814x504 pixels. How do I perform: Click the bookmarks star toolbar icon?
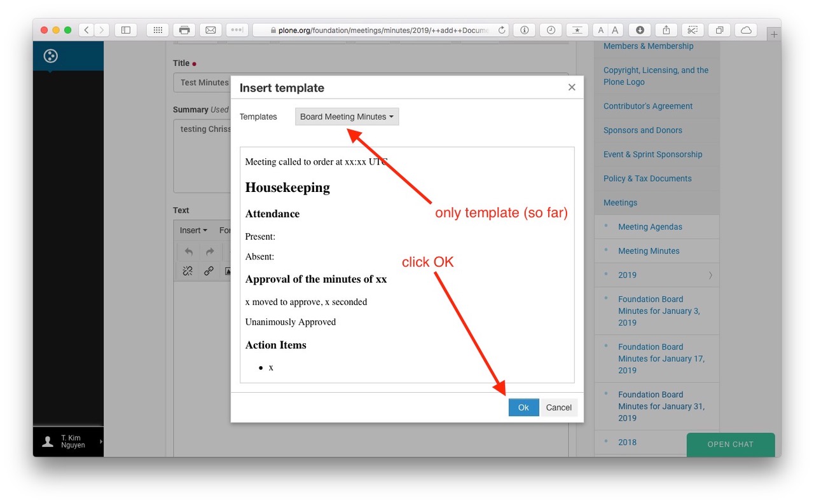577,30
